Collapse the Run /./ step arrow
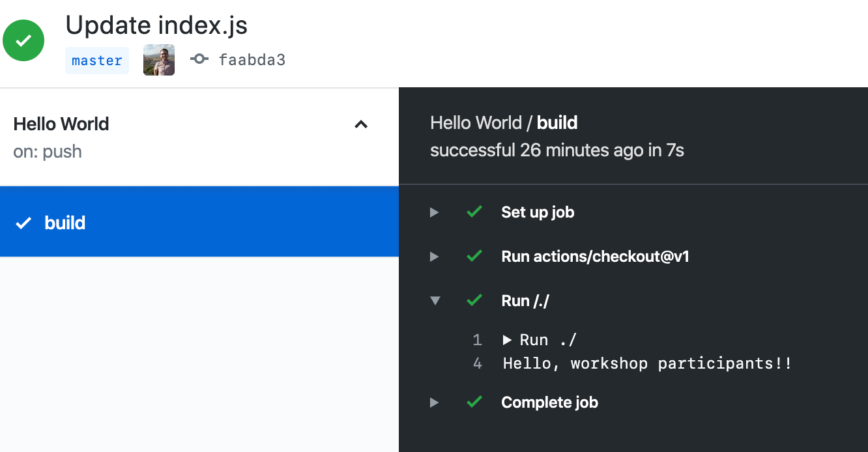Screen dimensions: 868x452 click(435, 301)
